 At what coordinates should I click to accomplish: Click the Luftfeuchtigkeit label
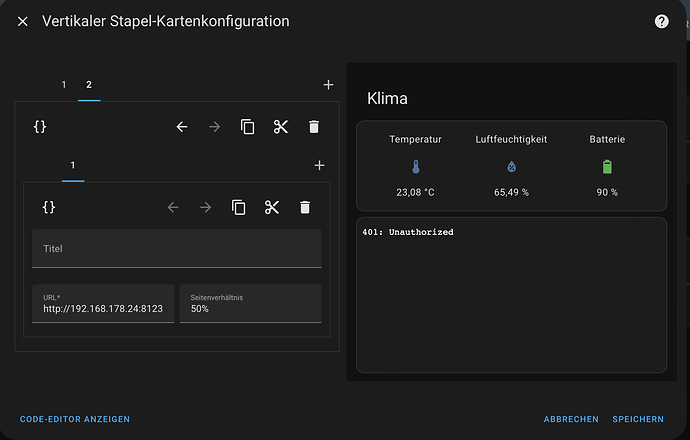click(x=511, y=139)
